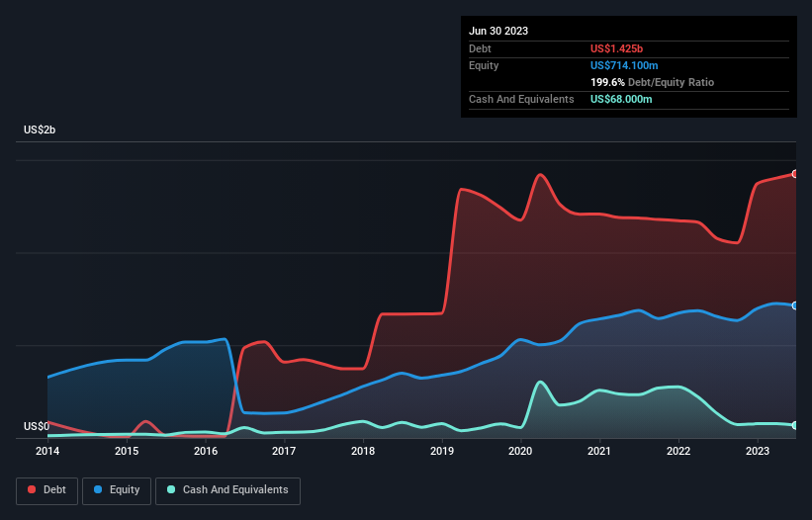This screenshot has width=812, height=520.
Task: Click the 2017 x-axis label
Action: [x=284, y=451]
